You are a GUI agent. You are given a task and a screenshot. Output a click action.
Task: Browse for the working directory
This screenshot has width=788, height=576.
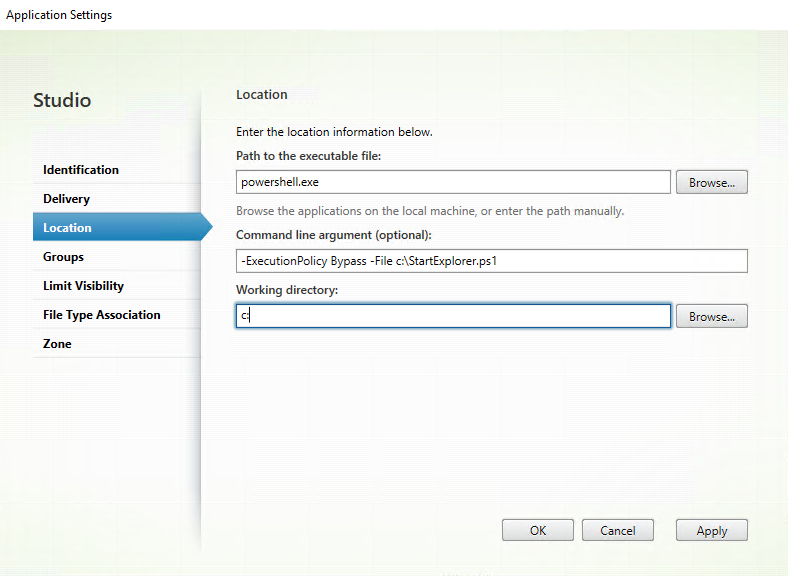[711, 316]
